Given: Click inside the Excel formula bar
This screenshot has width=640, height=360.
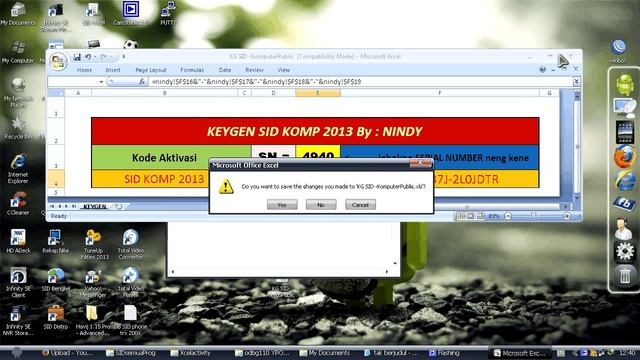Looking at the screenshot, I should point(360,82).
